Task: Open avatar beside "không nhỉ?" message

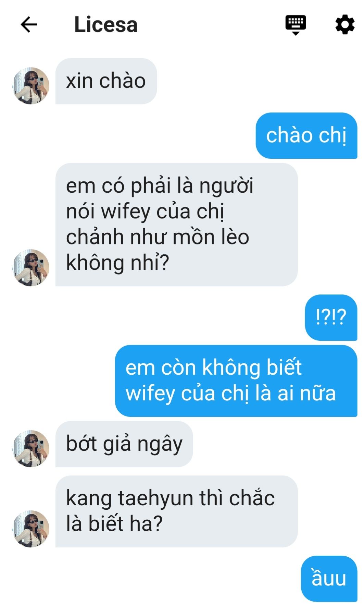Action: (x=31, y=268)
